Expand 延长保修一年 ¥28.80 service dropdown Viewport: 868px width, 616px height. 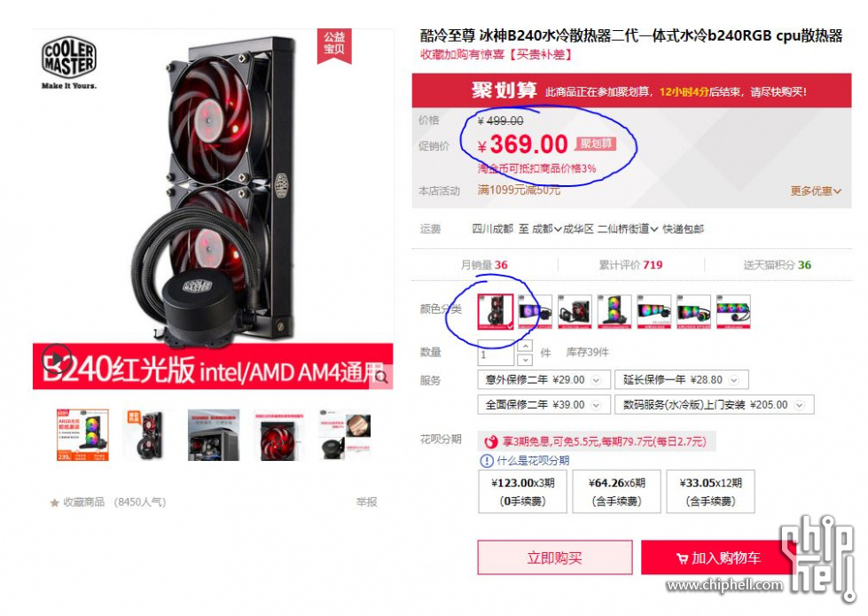coord(734,380)
